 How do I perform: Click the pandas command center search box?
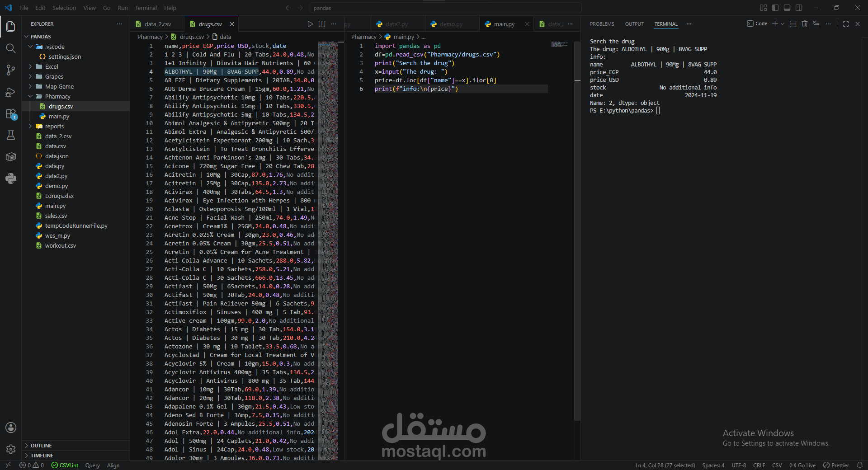point(445,8)
